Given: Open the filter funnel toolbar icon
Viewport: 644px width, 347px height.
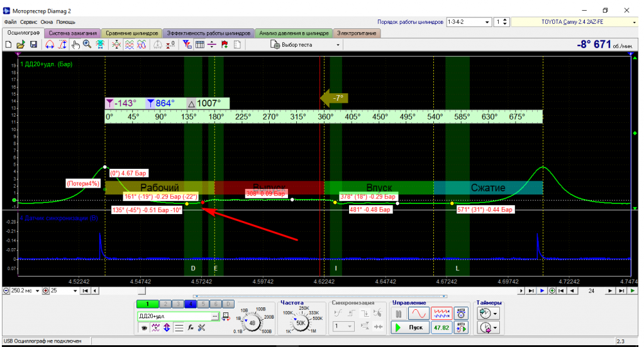Looking at the screenshot, I should click(187, 45).
